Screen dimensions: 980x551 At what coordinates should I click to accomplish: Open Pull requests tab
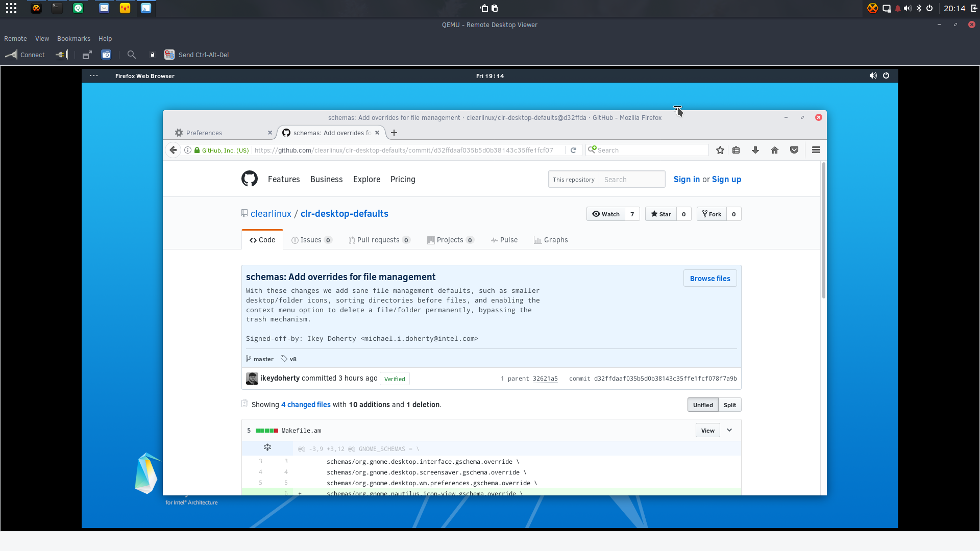pyautogui.click(x=380, y=240)
